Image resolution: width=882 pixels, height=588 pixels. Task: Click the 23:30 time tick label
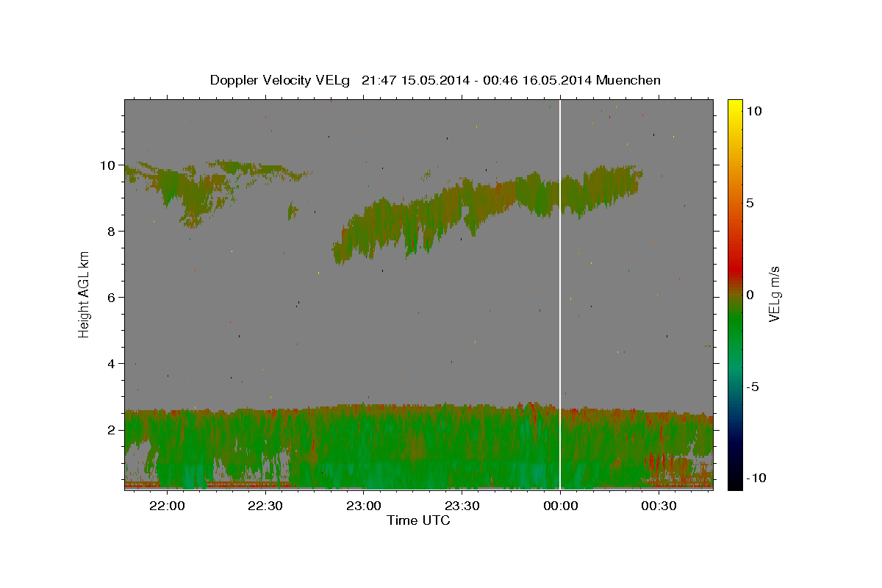tap(462, 506)
